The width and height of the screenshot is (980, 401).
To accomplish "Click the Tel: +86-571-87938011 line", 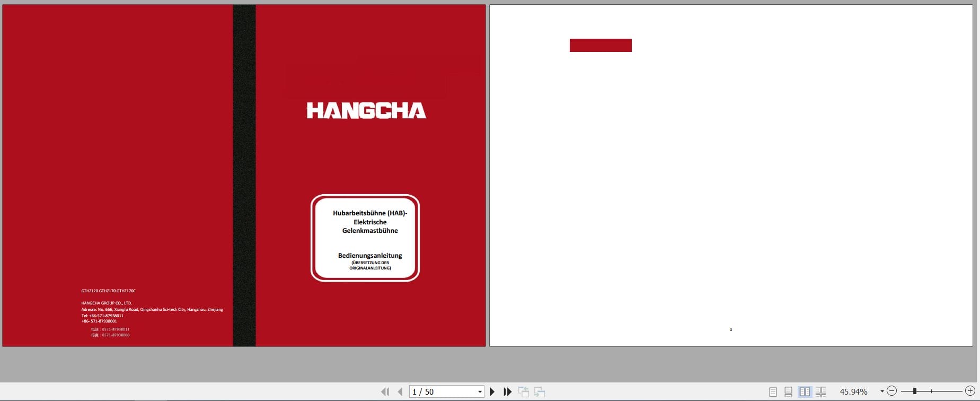I will coord(102,316).
